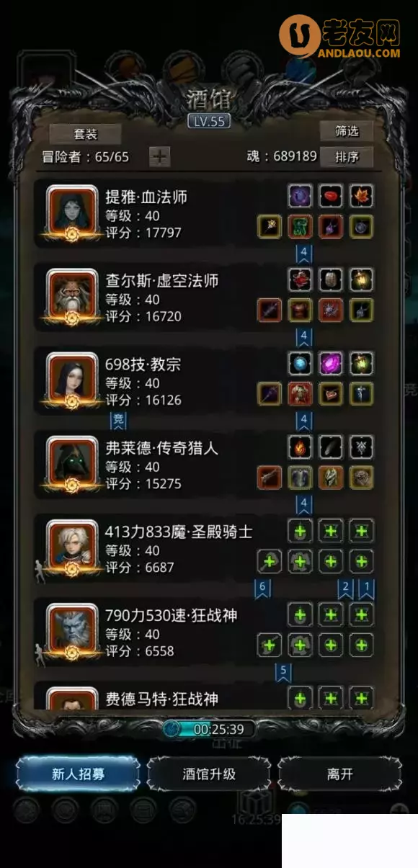This screenshot has height=868, width=418.
Task: Click the 新人招募 recruit button
Action: point(78,774)
